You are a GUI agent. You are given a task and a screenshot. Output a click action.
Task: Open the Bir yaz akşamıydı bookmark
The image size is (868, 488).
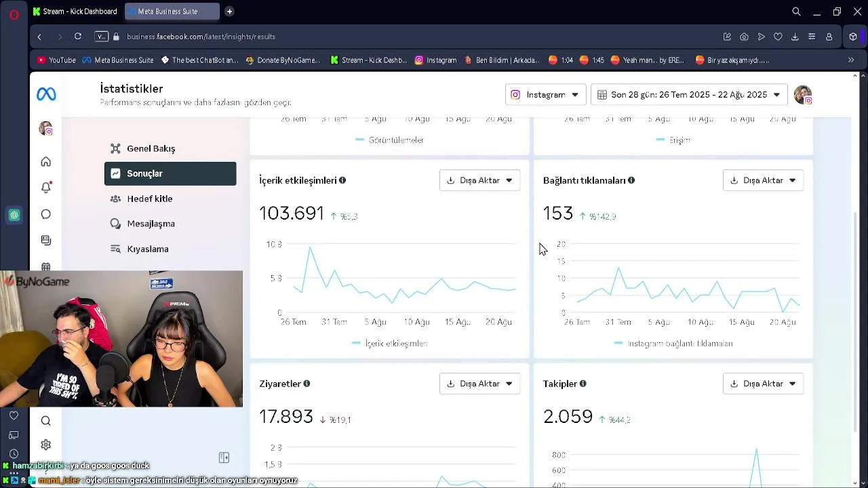pos(732,60)
